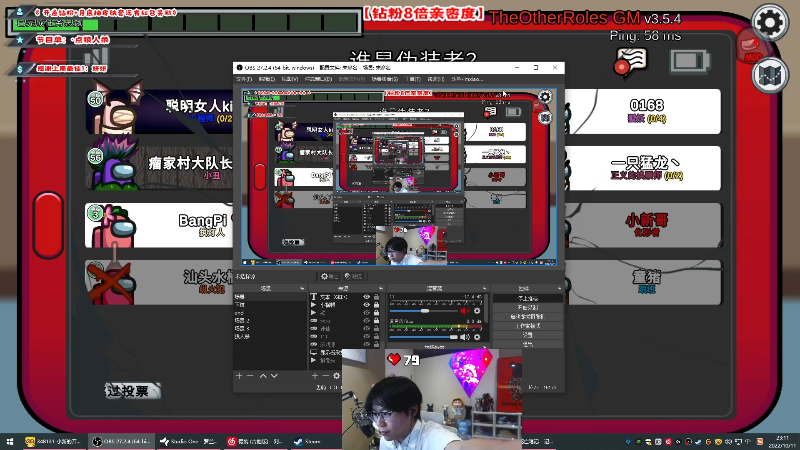
Task: Switch to OBS taskbar button
Action: click(121, 441)
